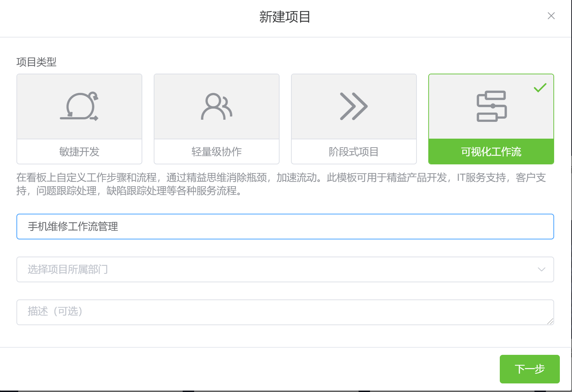
Task: Select the green 可视化工作流 label
Action: tap(491, 152)
